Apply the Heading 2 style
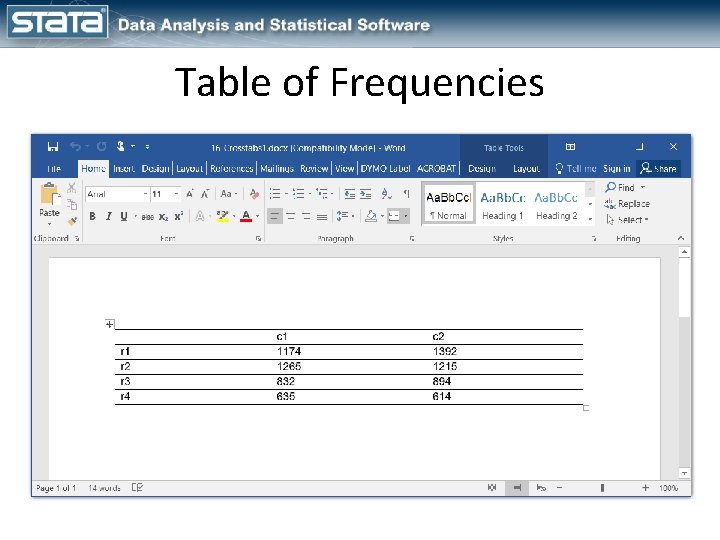Screen dimensions: 720x540 click(x=557, y=204)
